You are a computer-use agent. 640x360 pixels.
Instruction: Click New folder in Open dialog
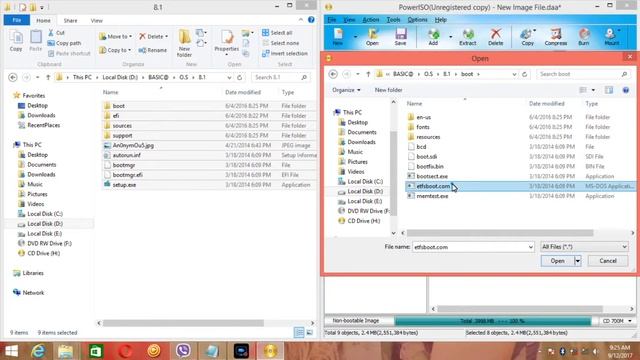[x=389, y=90]
